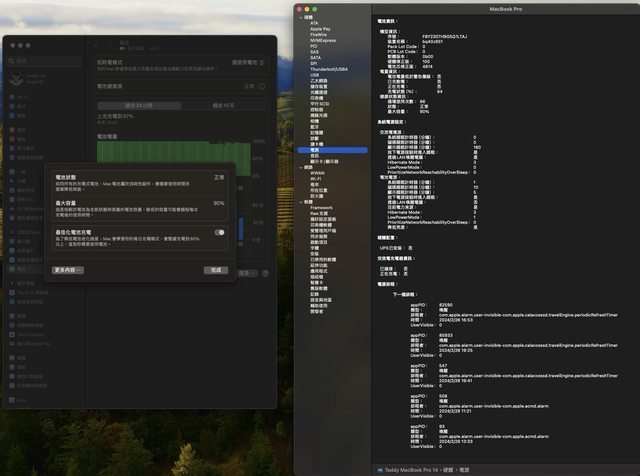Select 平行 SCSI in the hardware list

pos(319,104)
